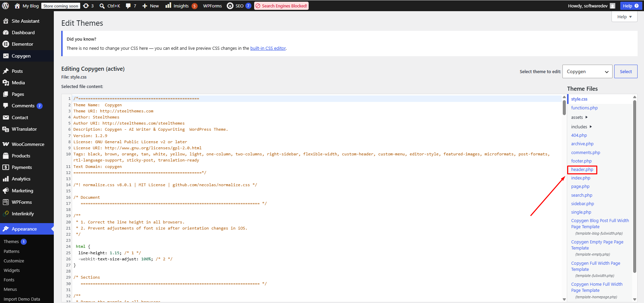Click the Contact envelope icon
Viewport: 644px width, 303px height.
6,117
